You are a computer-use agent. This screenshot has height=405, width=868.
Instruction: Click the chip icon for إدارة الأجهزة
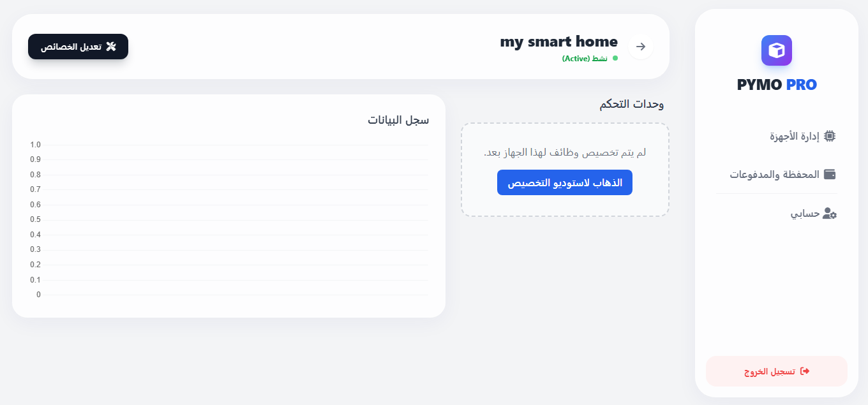830,136
